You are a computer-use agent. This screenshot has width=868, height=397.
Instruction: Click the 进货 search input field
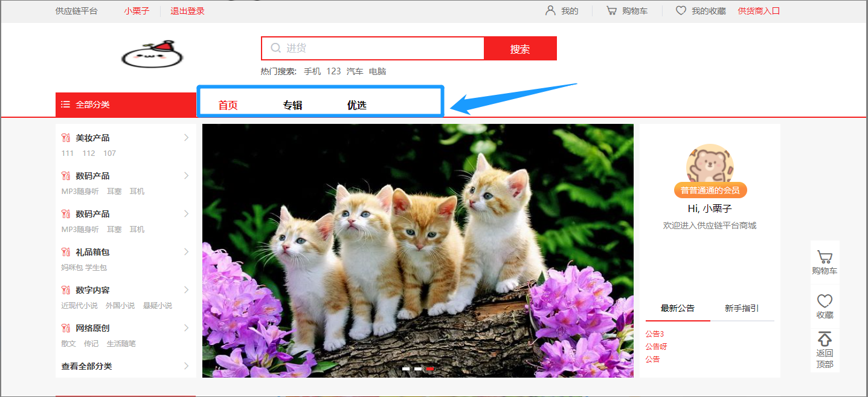pos(381,48)
